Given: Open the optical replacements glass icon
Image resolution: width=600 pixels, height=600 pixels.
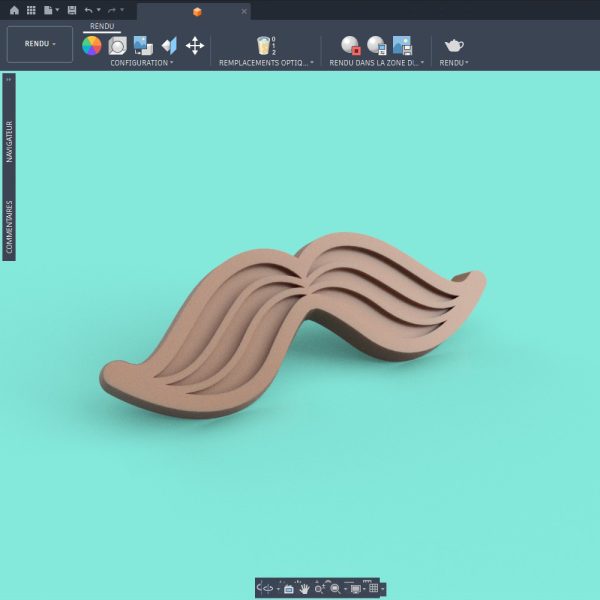Looking at the screenshot, I should click(266, 46).
